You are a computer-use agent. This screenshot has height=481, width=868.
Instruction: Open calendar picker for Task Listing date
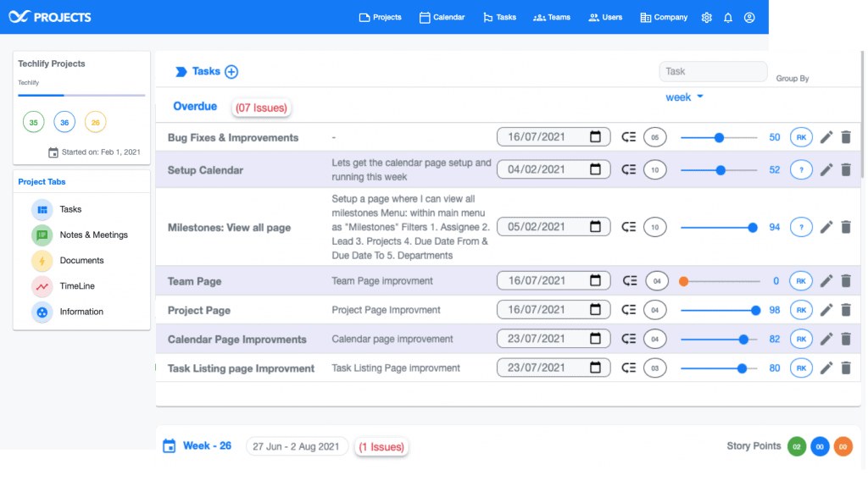595,368
